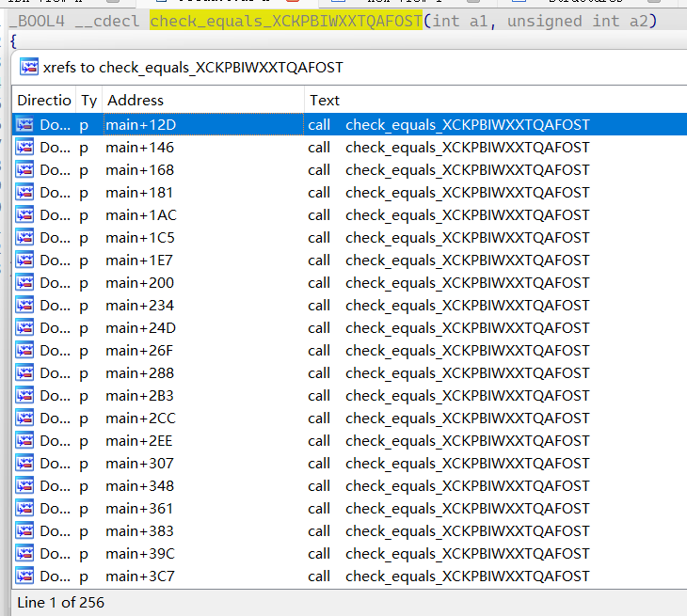Viewport: 687px width, 616px height.
Task: Click the row icon for main+2B3
Action: 24,396
